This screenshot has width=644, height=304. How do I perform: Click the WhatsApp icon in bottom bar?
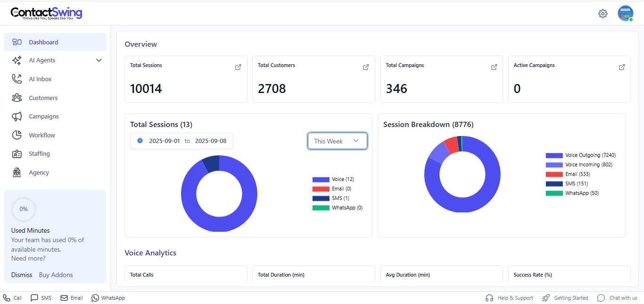95,298
